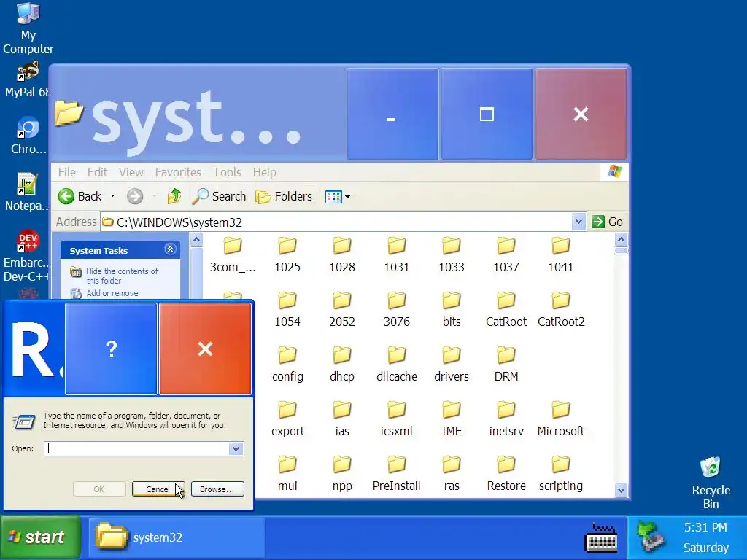Select the dllcache folder
Image resolution: width=747 pixels, height=560 pixels.
[x=396, y=365]
